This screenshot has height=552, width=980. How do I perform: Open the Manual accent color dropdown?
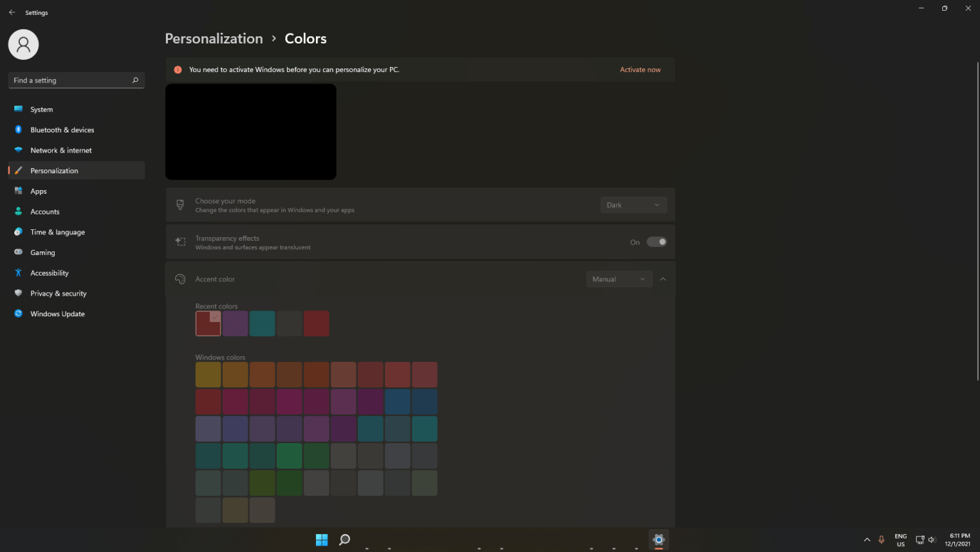619,279
